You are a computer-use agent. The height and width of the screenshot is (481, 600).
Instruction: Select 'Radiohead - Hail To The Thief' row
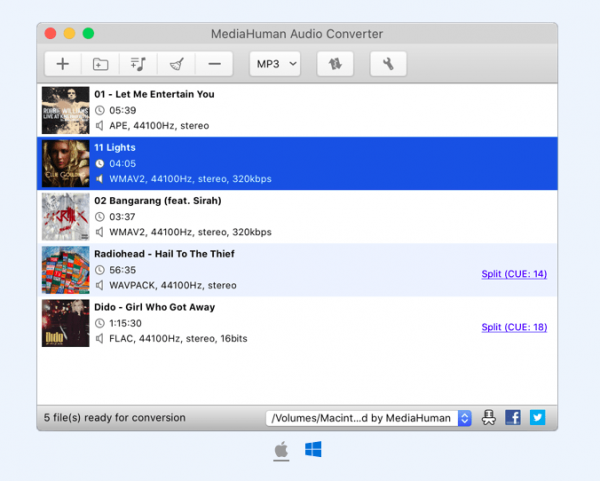297,270
